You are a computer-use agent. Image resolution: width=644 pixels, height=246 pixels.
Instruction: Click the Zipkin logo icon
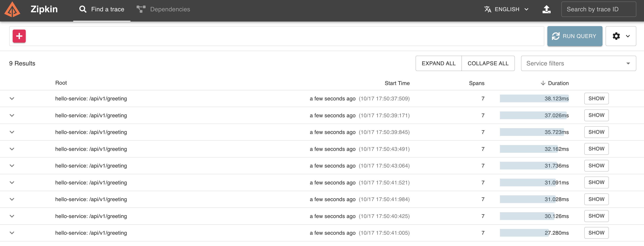12,9
